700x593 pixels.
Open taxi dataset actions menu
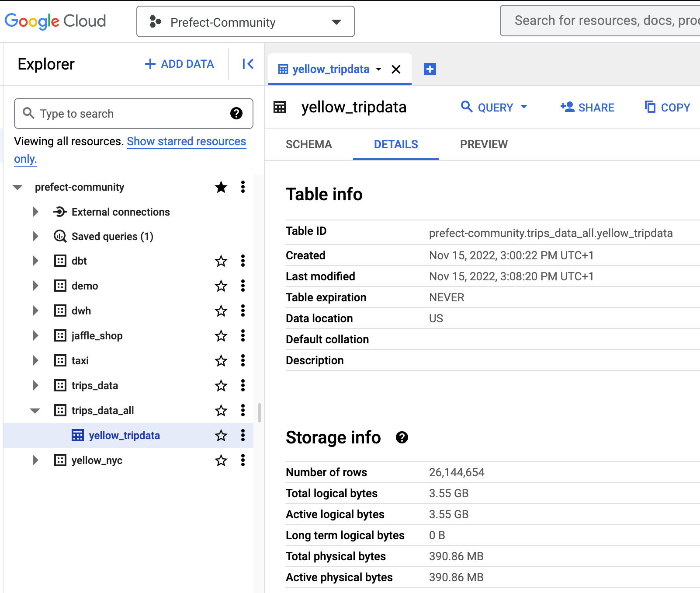pos(243,361)
